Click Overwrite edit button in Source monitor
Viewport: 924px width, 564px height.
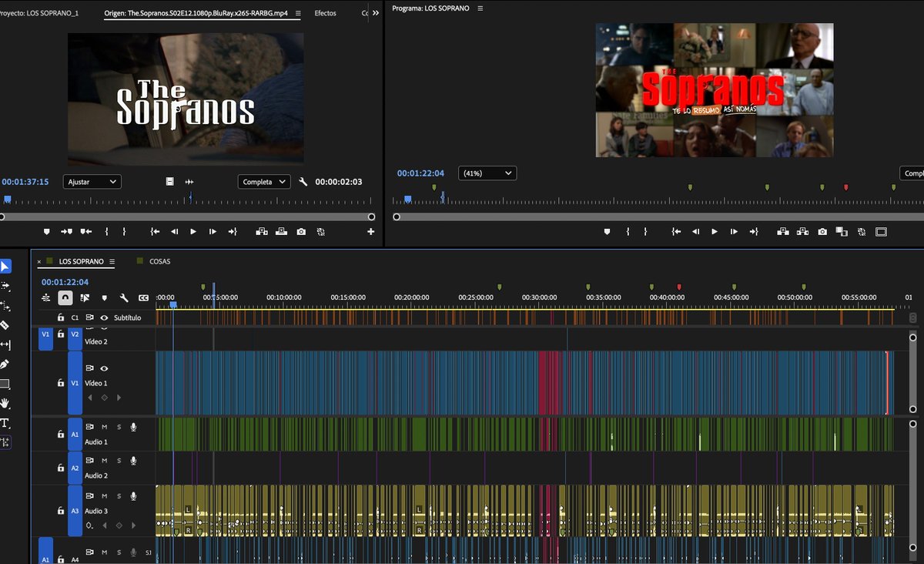tap(282, 231)
